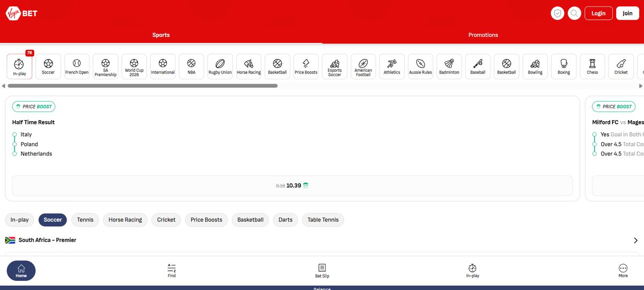Click the sports carousel scrollbar thumb
This screenshot has height=290, width=644.
pyautogui.click(x=143, y=86)
